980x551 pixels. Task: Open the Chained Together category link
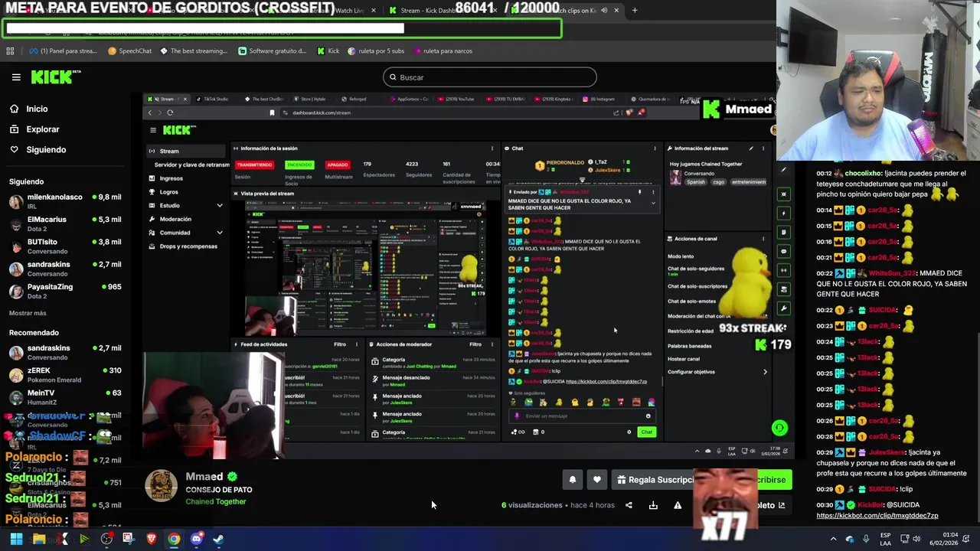(x=216, y=502)
